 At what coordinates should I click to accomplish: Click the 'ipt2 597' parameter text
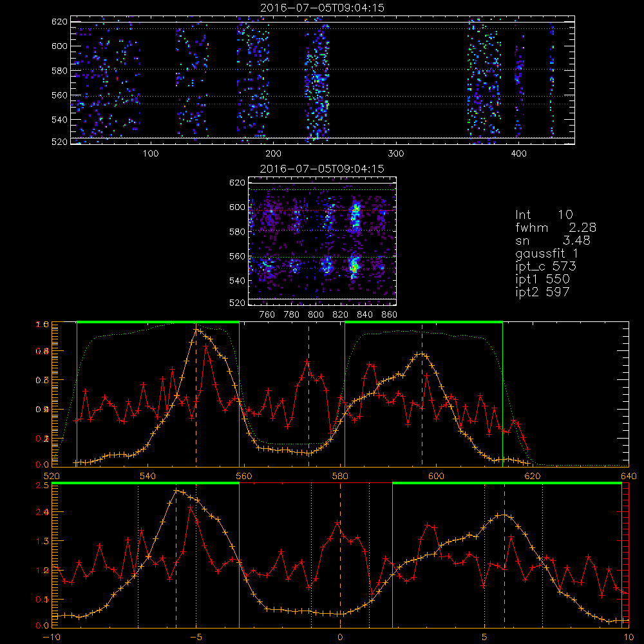pyautogui.click(x=542, y=292)
